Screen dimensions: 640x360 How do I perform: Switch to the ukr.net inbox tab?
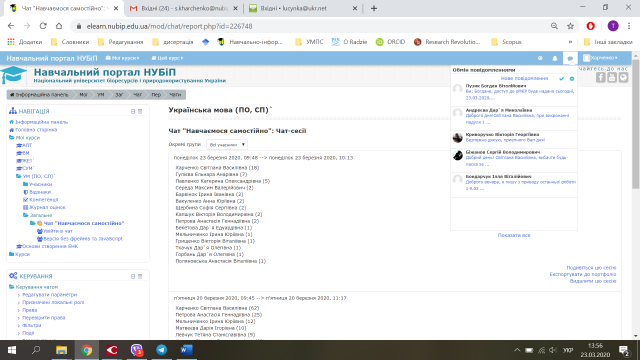(x=303, y=8)
